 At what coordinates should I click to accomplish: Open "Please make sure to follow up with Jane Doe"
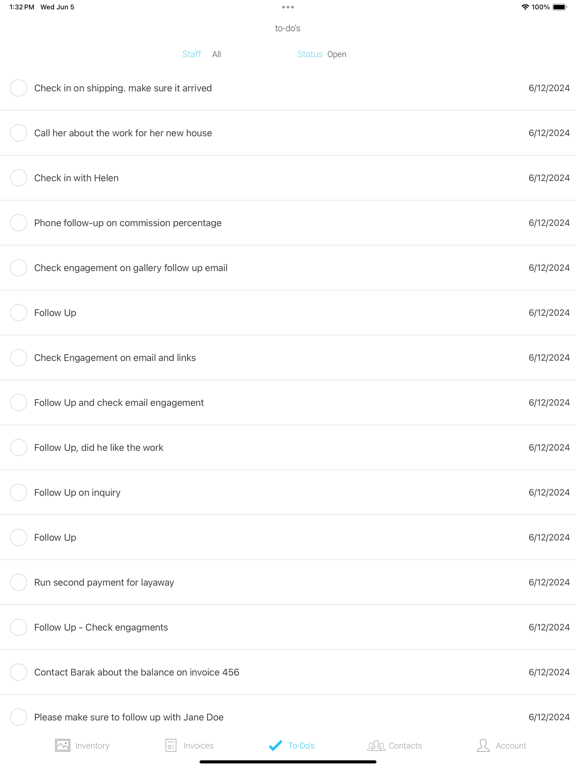pos(288,717)
